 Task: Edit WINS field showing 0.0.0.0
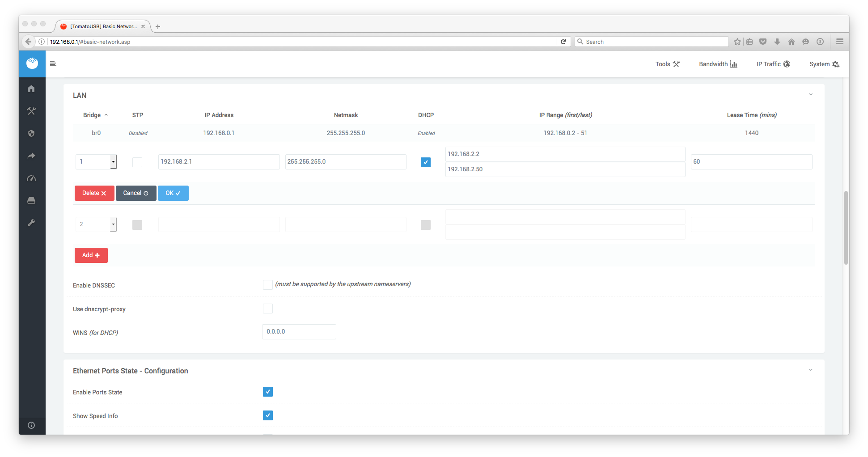pos(299,332)
